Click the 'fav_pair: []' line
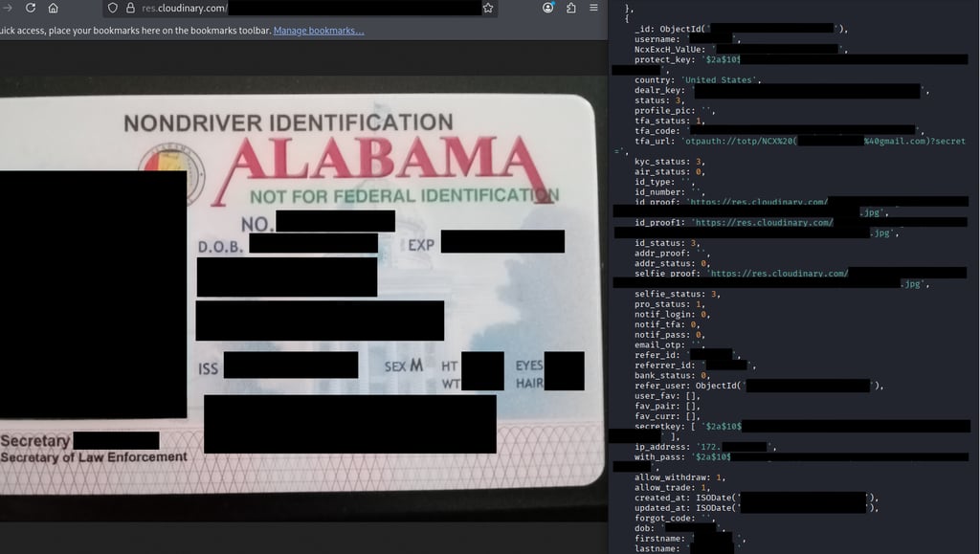Image resolution: width=980 pixels, height=554 pixels. click(x=667, y=406)
